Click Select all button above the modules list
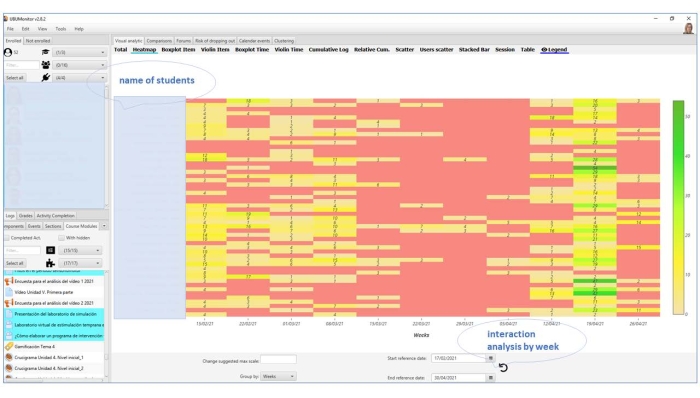This screenshot has width=700, height=398. pyautogui.click(x=15, y=263)
